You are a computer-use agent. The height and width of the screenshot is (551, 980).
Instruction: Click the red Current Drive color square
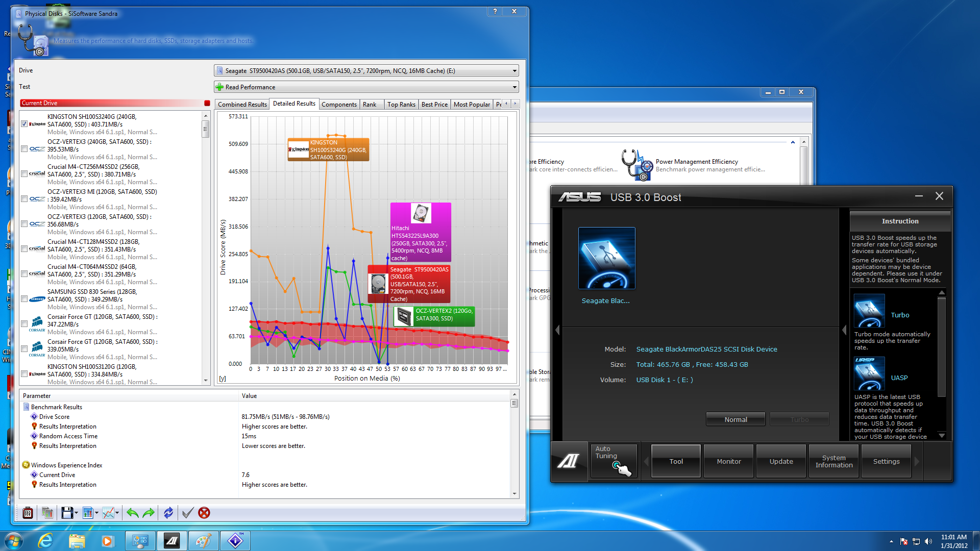[x=207, y=103]
